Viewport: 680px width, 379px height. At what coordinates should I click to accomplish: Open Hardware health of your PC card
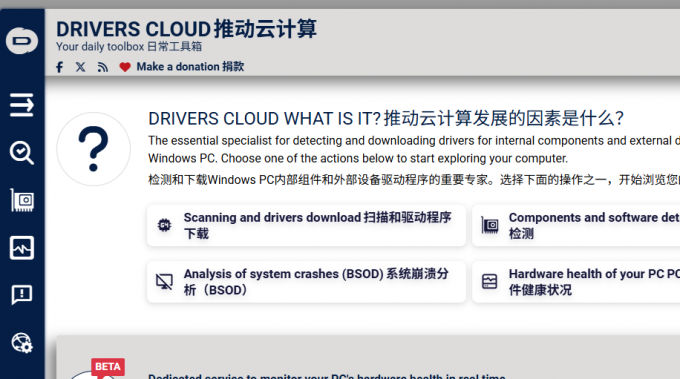coord(576,282)
